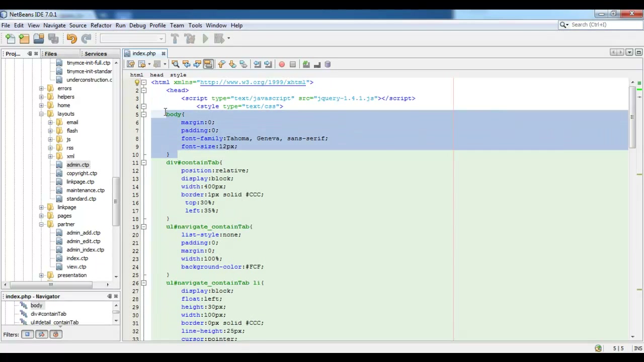
Task: Click the New Project toolbar icon
Action: 24,38
